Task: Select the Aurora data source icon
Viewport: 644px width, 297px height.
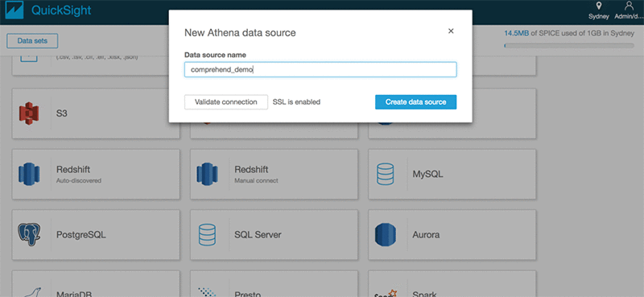Action: click(386, 234)
